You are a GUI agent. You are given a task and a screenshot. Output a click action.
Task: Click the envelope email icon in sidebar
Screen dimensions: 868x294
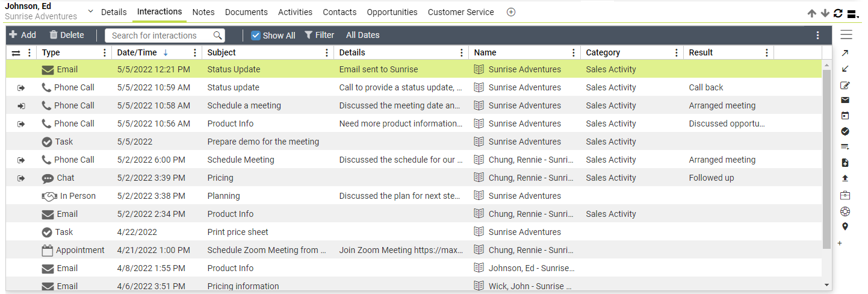tap(845, 100)
